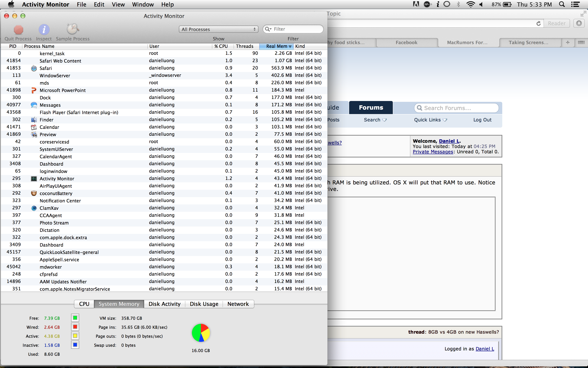Click the Inspect info icon
This screenshot has width=588, height=368.
(x=44, y=30)
